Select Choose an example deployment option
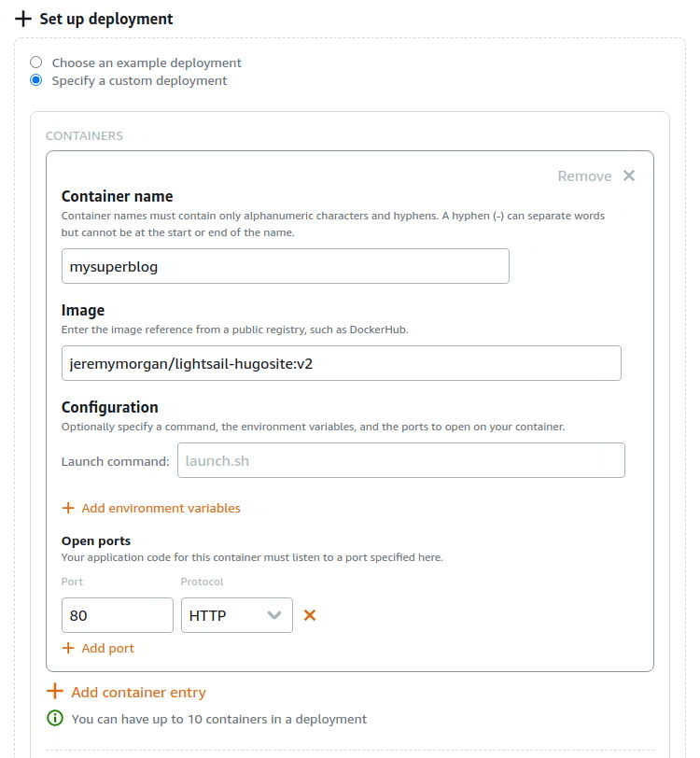700x758 pixels. click(x=36, y=63)
